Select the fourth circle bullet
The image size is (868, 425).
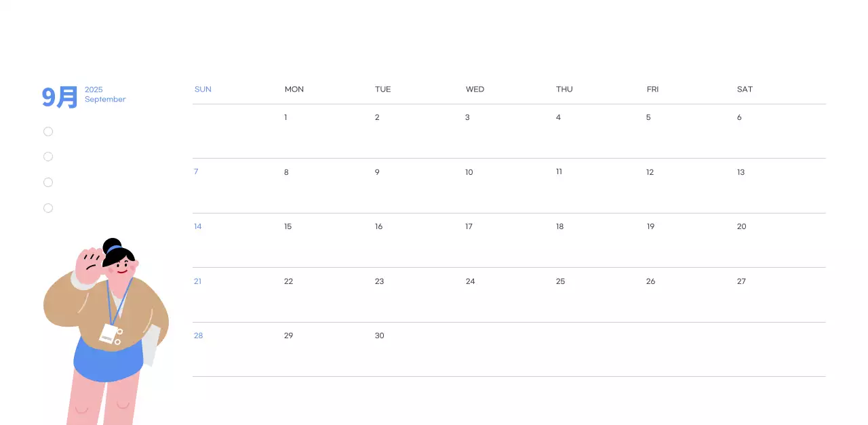click(48, 208)
